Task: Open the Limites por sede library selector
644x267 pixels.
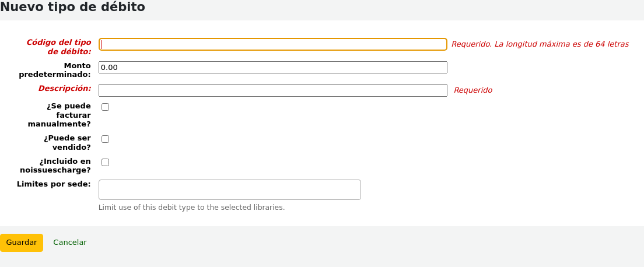Action: (229, 189)
